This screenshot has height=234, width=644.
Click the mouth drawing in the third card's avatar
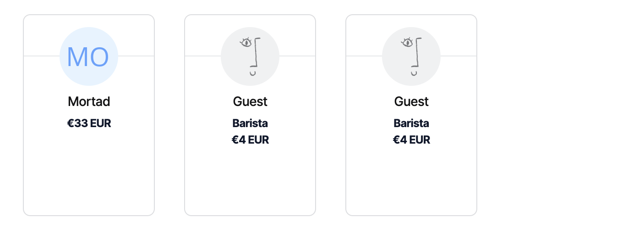[414, 73]
